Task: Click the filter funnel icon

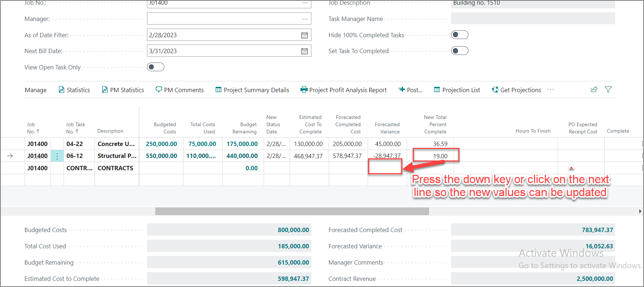Action: [608, 90]
